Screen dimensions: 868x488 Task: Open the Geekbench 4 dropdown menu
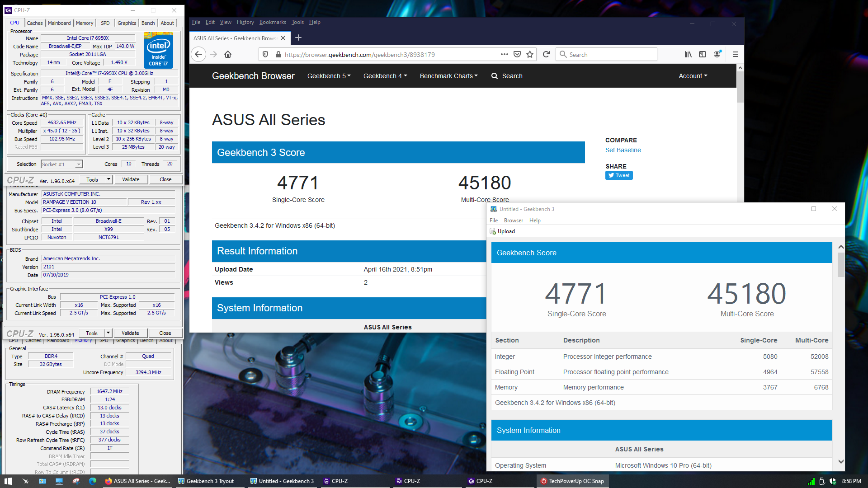(385, 76)
